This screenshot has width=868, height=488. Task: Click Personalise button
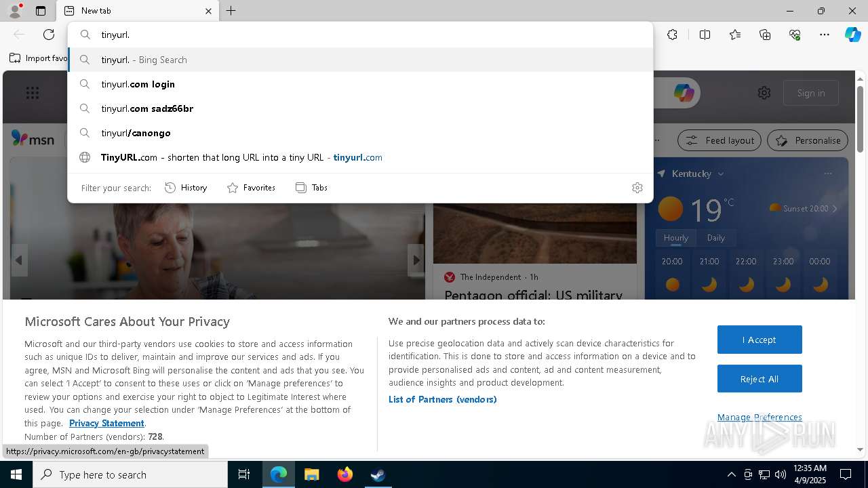coord(808,140)
